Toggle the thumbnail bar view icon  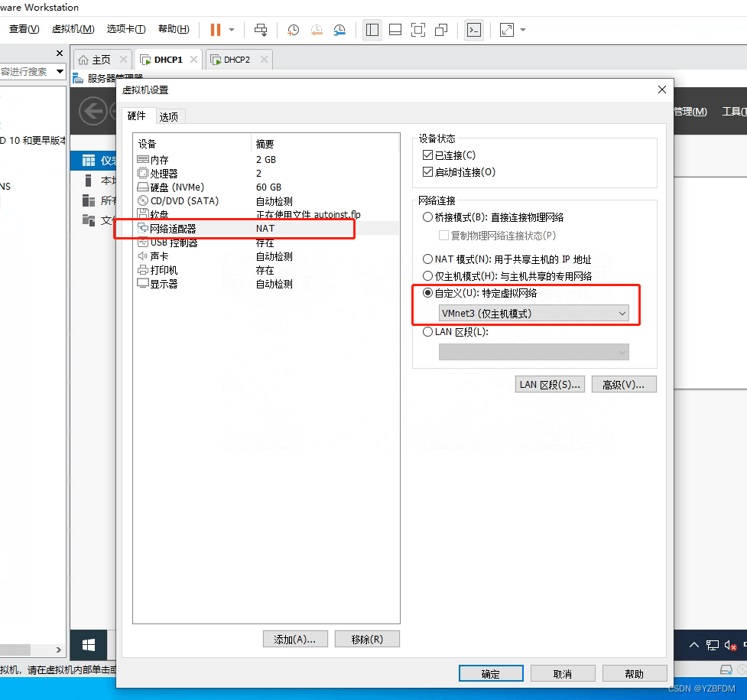(395, 30)
